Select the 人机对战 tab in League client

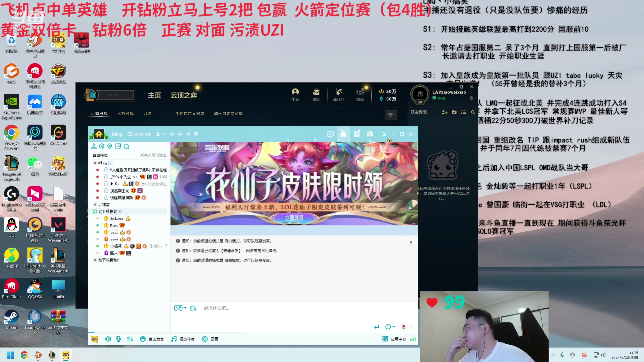click(125, 113)
